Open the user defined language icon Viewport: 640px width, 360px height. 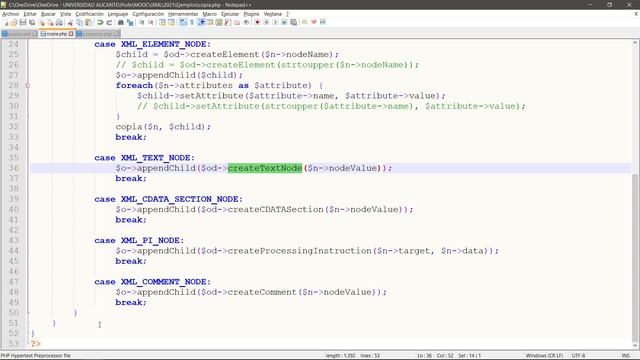click(x=210, y=22)
